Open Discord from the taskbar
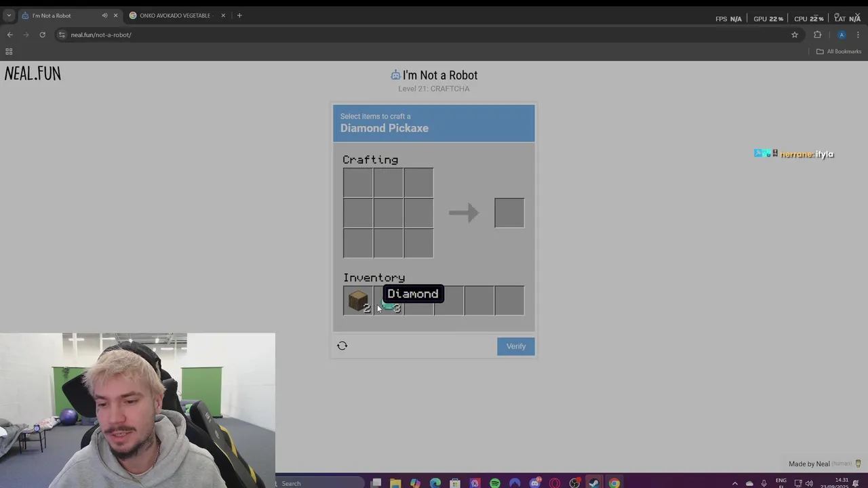Screen dimensions: 868x488 (x=535, y=483)
